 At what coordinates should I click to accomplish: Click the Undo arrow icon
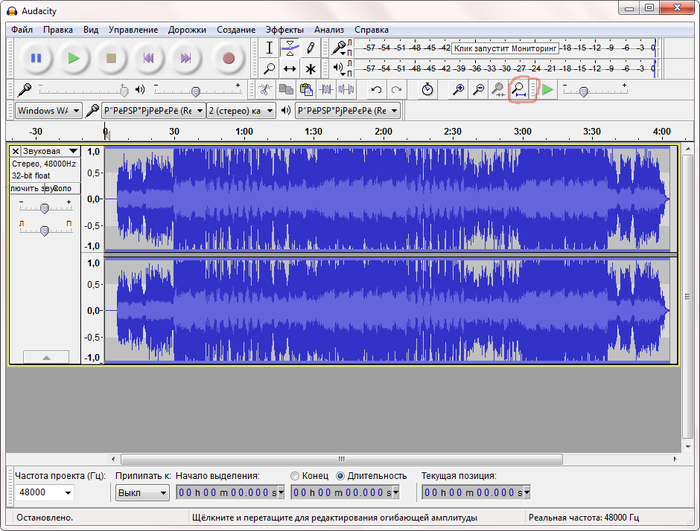point(376,90)
